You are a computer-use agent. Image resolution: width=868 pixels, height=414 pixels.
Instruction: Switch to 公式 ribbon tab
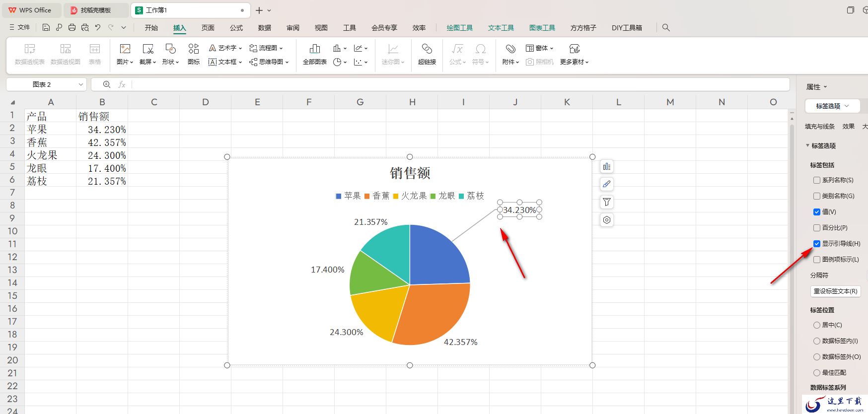point(236,28)
